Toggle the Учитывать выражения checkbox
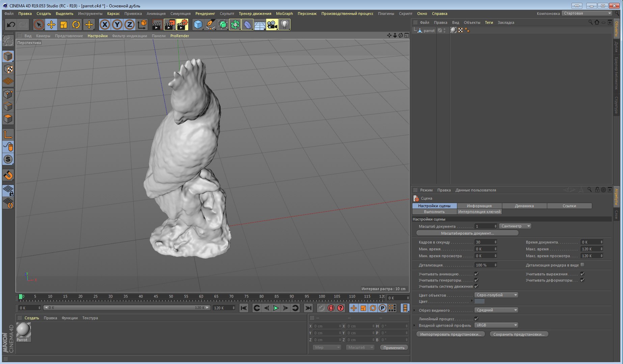The image size is (623, 364). tap(582, 274)
